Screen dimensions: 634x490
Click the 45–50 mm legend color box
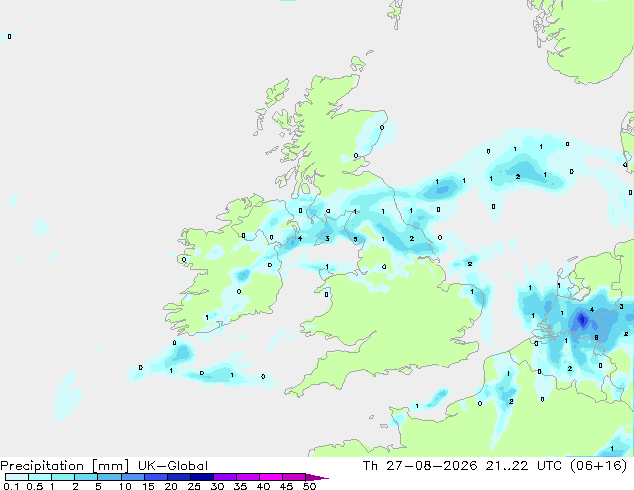coord(294,477)
